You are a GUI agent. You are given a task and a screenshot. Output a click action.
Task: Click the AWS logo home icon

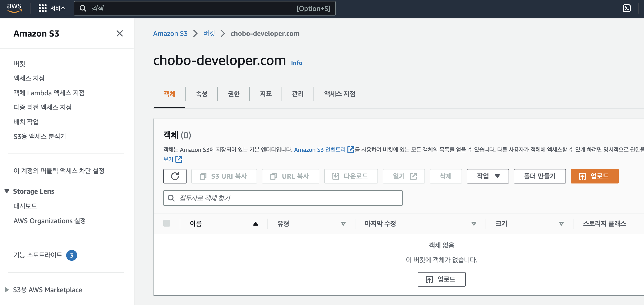pyautogui.click(x=14, y=8)
